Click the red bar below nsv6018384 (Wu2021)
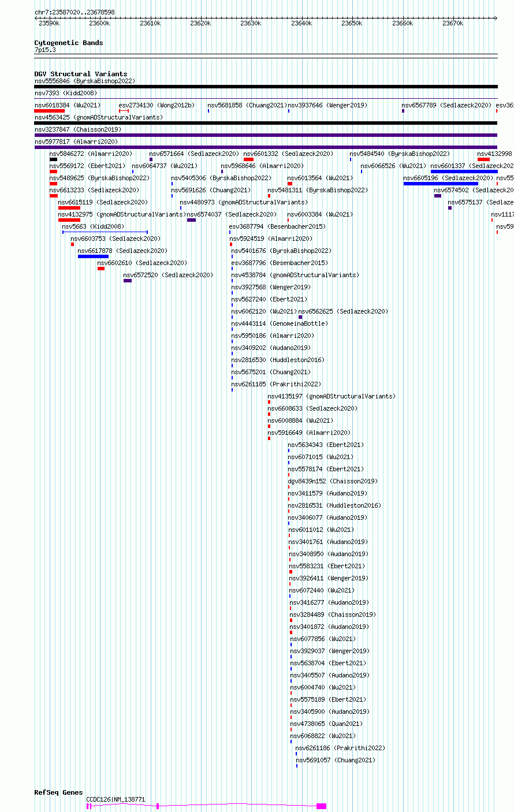Viewport: 514px width, 812px height. coord(50,111)
